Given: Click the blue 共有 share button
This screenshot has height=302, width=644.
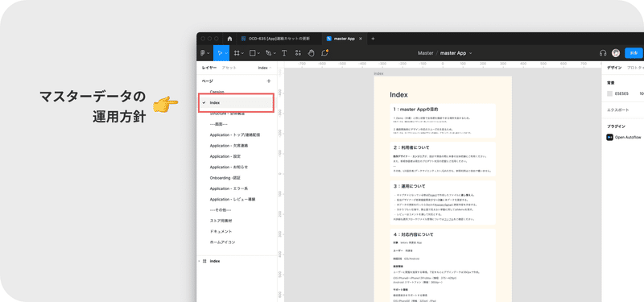Looking at the screenshot, I should 634,53.
